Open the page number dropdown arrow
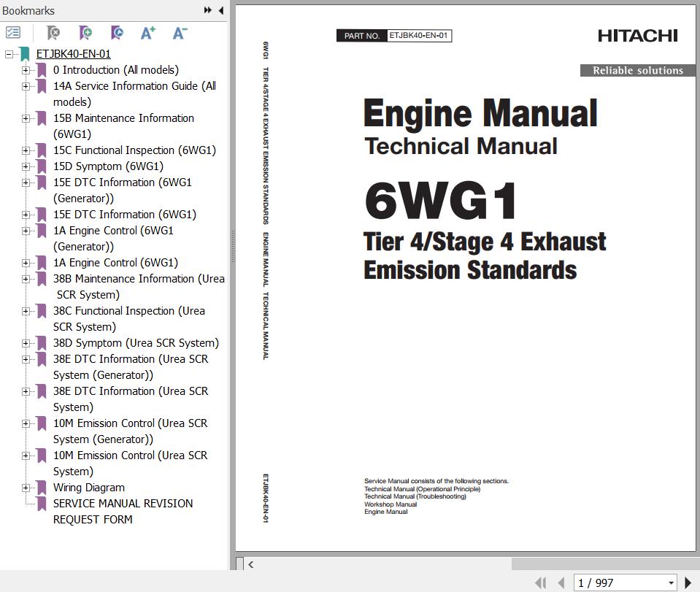This screenshot has height=592, width=700. click(671, 583)
